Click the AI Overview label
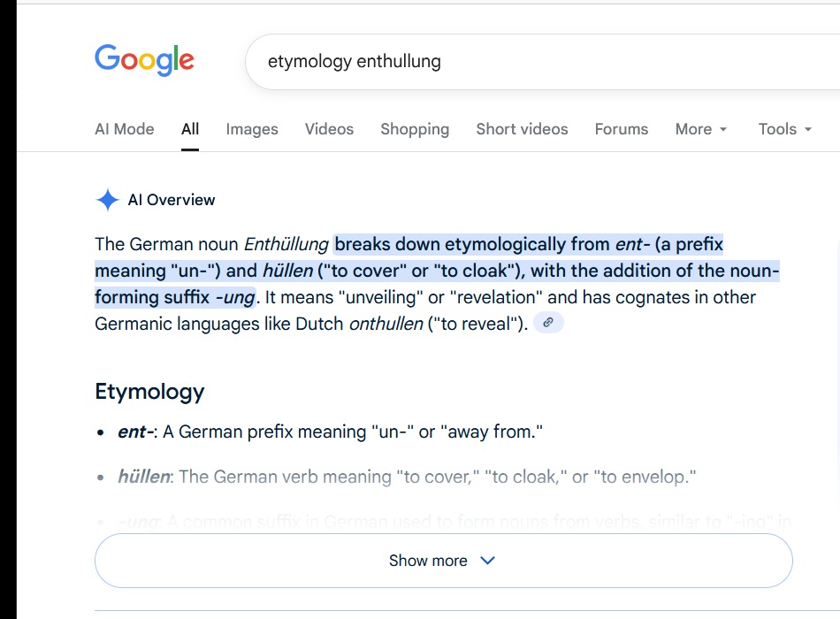Image resolution: width=840 pixels, height=619 pixels. (x=172, y=200)
